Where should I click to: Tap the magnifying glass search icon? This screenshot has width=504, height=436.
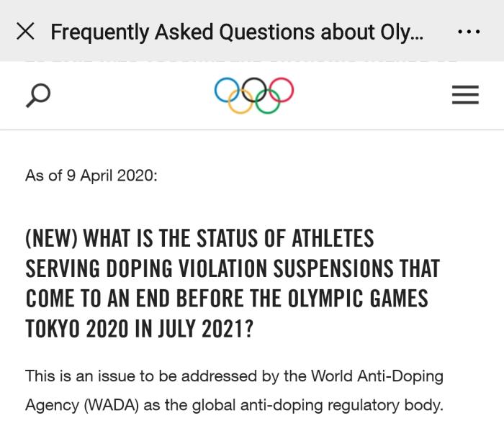point(37,94)
